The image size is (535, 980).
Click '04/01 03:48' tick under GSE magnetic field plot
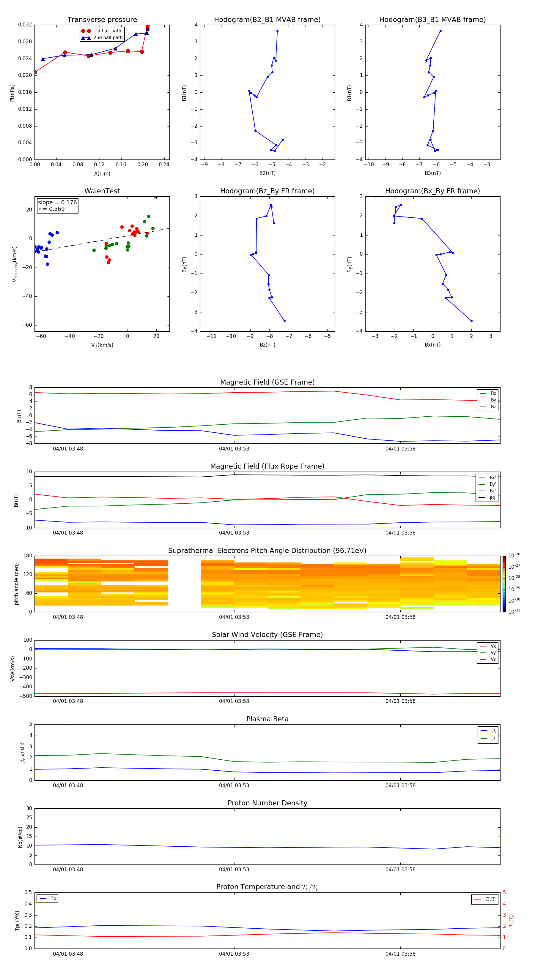[68, 449]
